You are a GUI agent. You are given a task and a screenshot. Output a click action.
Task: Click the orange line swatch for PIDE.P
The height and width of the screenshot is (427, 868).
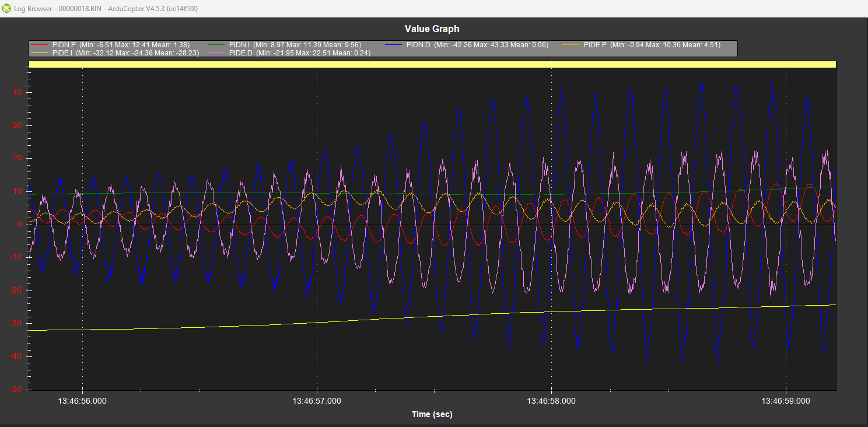pos(571,45)
